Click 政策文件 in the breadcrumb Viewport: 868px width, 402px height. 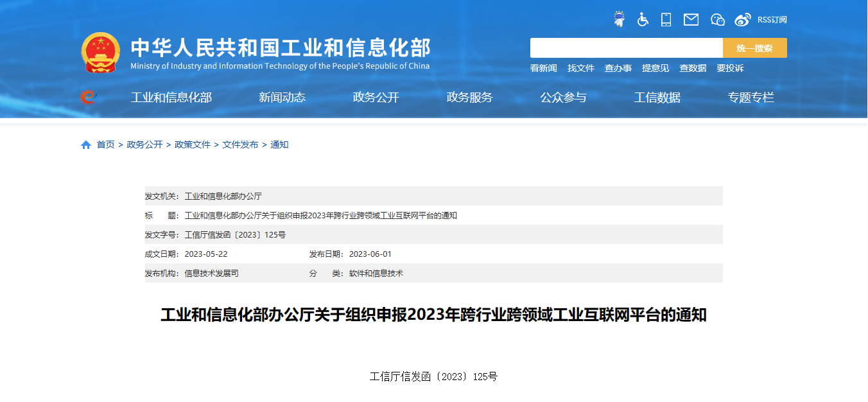pyautogui.click(x=193, y=145)
